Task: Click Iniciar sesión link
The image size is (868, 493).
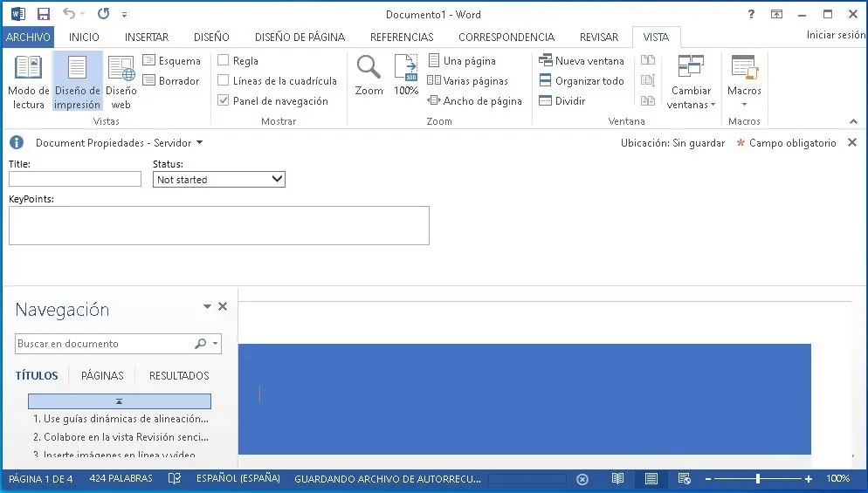Action: [x=836, y=35]
